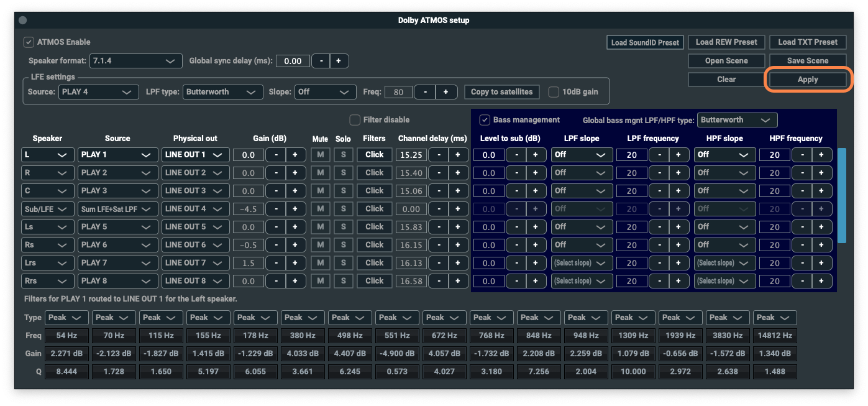The width and height of the screenshot is (868, 406).
Task: Close the Dolby ATMOS setup window
Action: [x=22, y=20]
